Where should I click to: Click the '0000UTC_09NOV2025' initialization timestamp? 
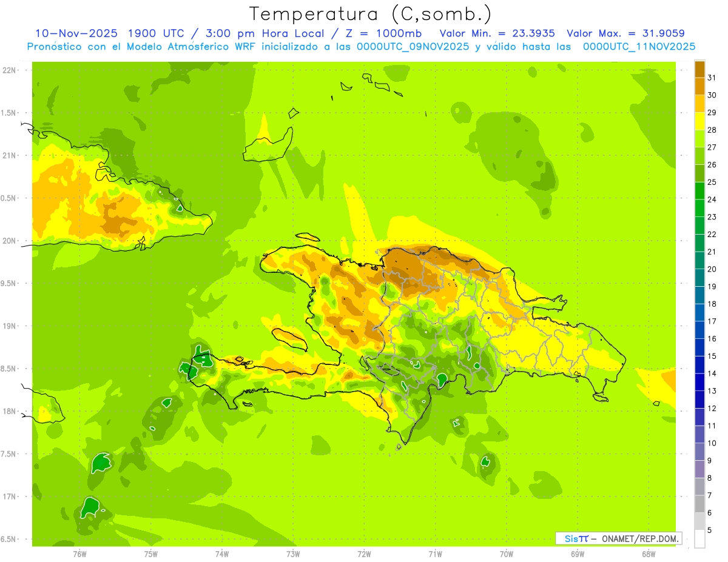(413, 47)
